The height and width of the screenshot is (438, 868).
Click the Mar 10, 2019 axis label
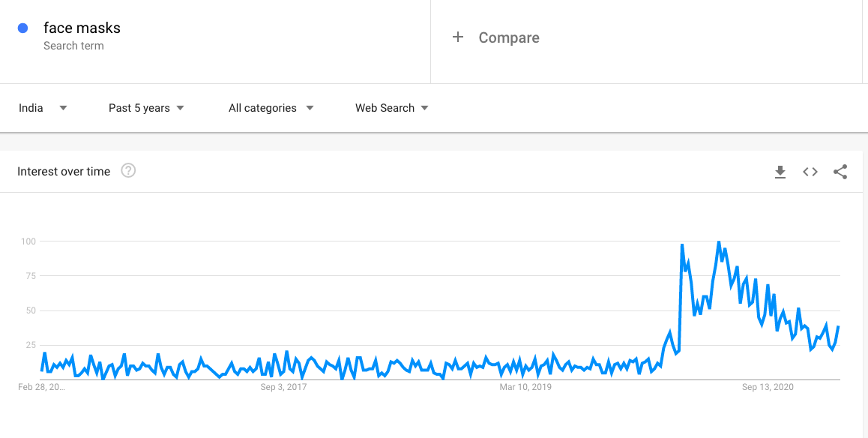pos(525,387)
